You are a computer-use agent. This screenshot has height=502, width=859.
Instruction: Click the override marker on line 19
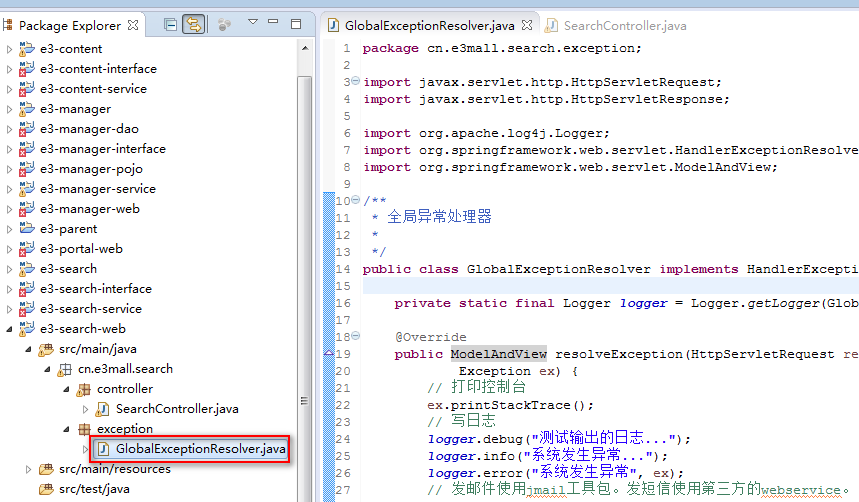329,353
